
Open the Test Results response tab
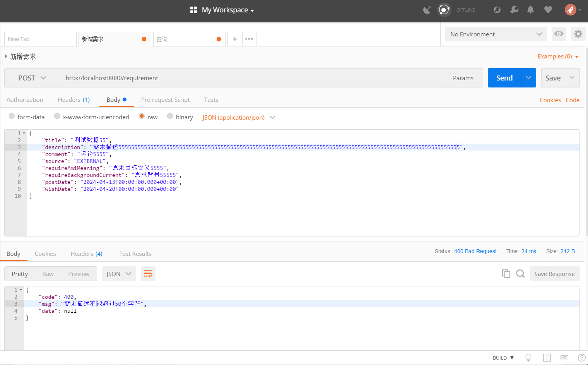pyautogui.click(x=135, y=254)
